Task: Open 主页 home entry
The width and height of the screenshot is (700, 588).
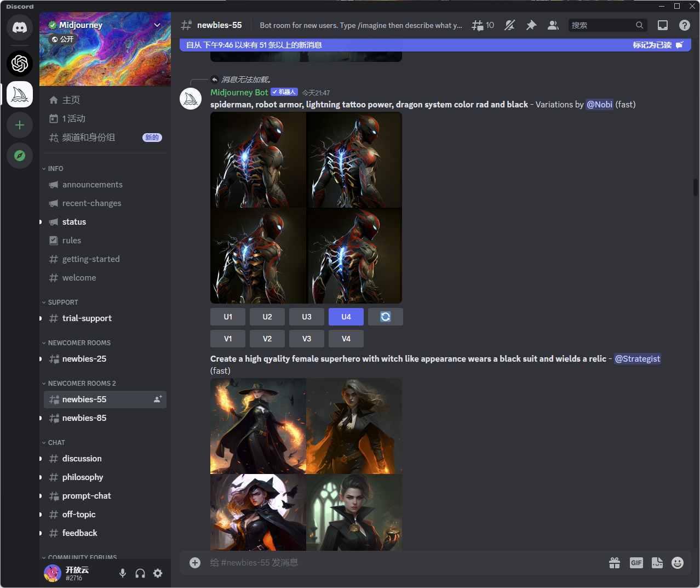Action: coord(105,100)
